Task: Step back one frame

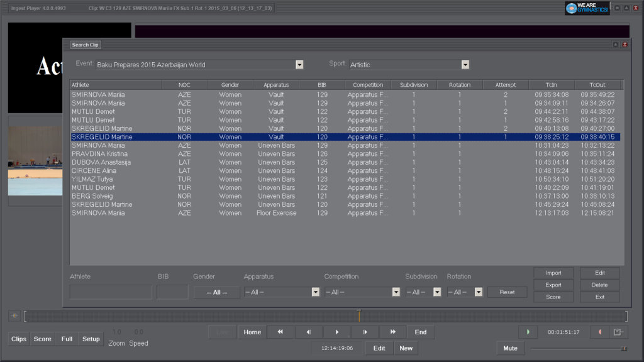Action: [x=309, y=332]
